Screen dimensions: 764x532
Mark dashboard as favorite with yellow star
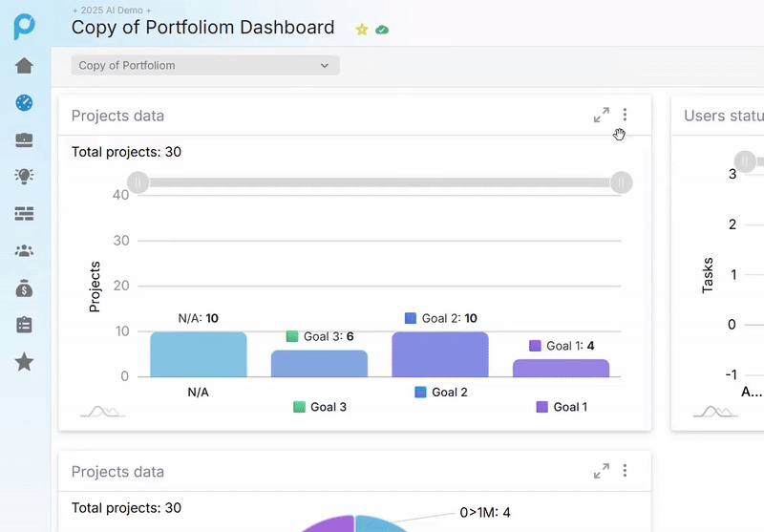click(362, 30)
